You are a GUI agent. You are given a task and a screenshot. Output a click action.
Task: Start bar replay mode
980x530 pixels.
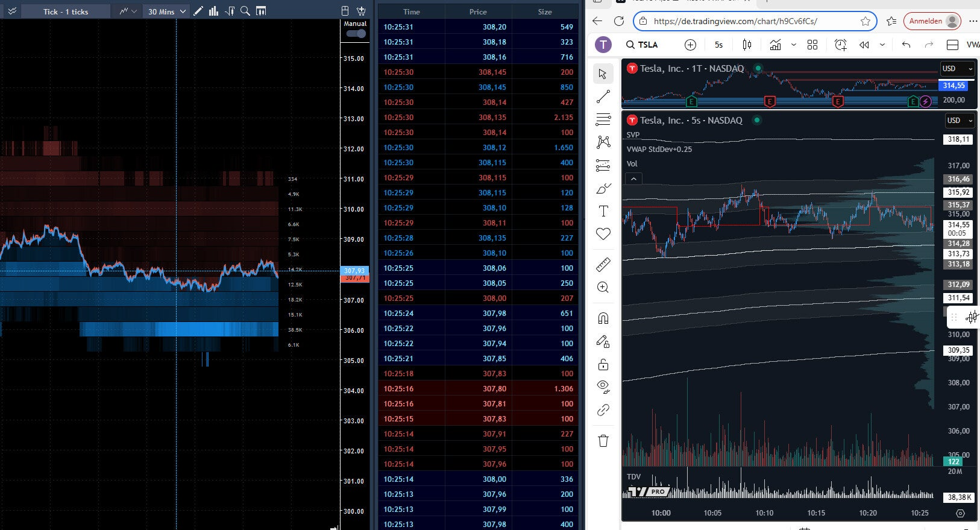coord(864,45)
